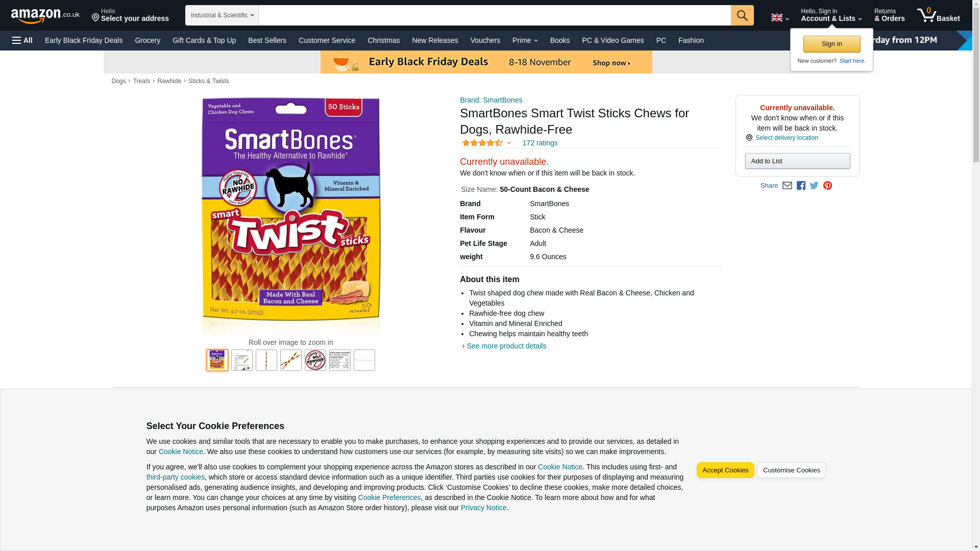Expand See more product details
The height and width of the screenshot is (551, 980).
(506, 346)
